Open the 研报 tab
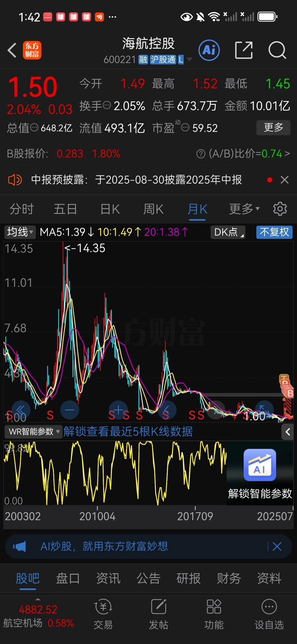The width and height of the screenshot is (297, 644). coord(189,578)
